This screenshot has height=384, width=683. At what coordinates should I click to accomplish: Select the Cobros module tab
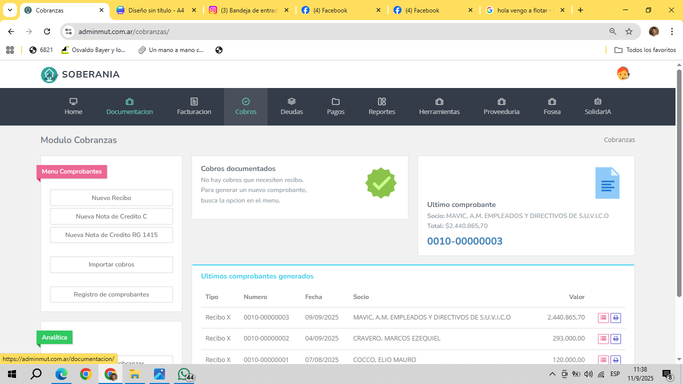(246, 107)
